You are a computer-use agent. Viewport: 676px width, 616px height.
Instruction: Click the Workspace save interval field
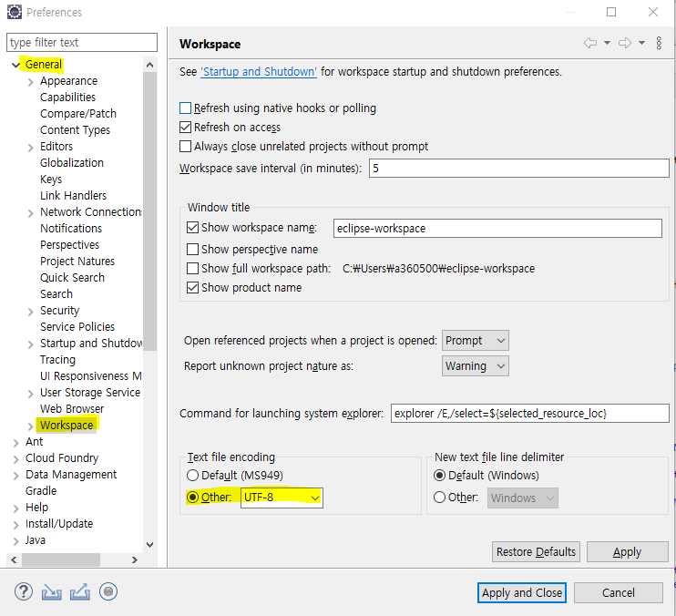(x=519, y=168)
